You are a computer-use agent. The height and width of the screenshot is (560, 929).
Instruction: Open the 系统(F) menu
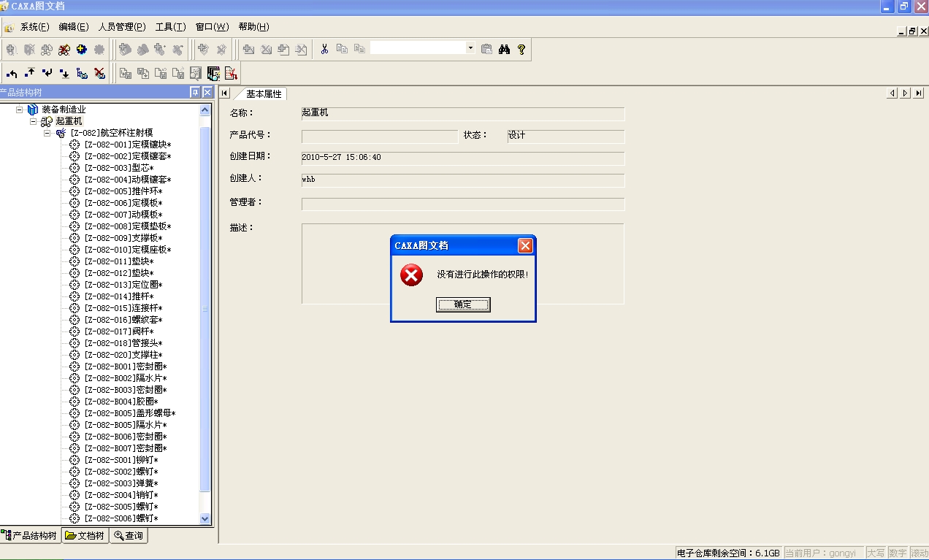pos(34,27)
